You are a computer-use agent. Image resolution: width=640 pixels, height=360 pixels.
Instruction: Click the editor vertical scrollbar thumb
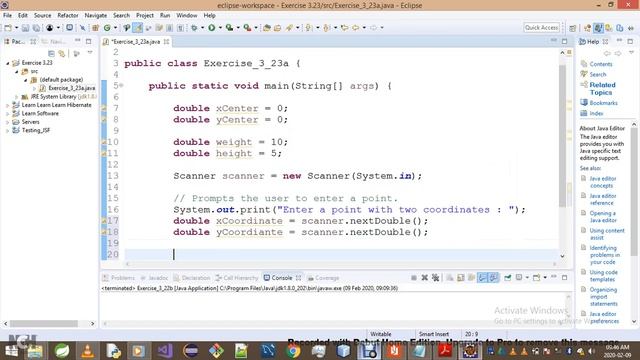coord(562,135)
